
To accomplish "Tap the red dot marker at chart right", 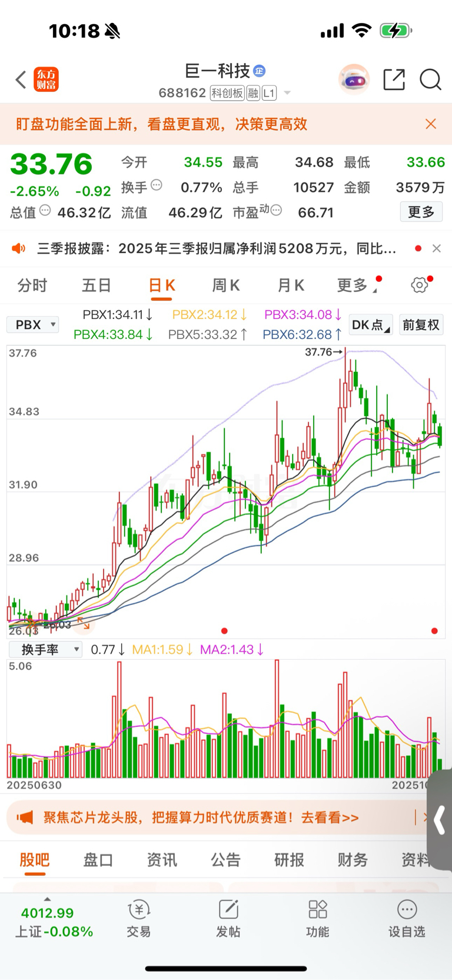I will tap(434, 631).
